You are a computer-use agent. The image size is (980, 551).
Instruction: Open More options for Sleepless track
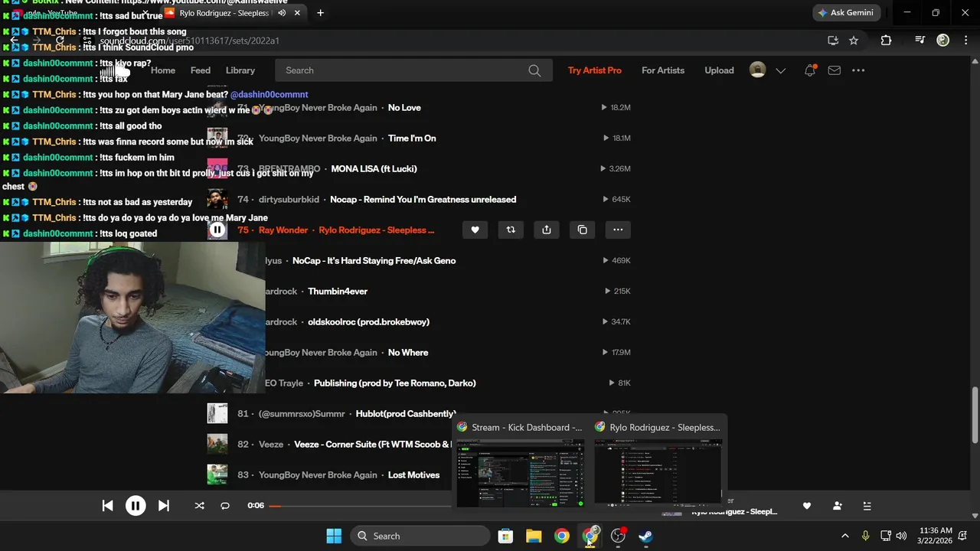click(618, 230)
